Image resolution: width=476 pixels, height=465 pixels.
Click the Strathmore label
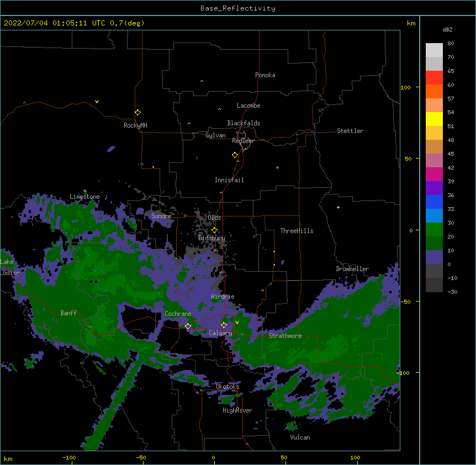(x=285, y=336)
